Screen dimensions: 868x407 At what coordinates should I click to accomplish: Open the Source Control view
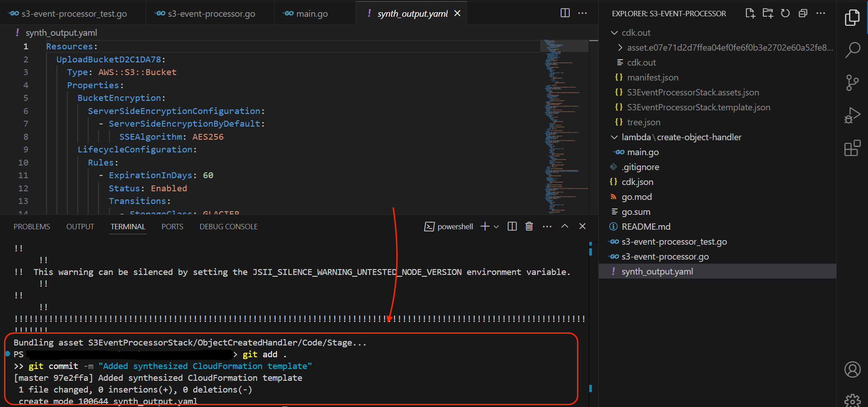[852, 83]
